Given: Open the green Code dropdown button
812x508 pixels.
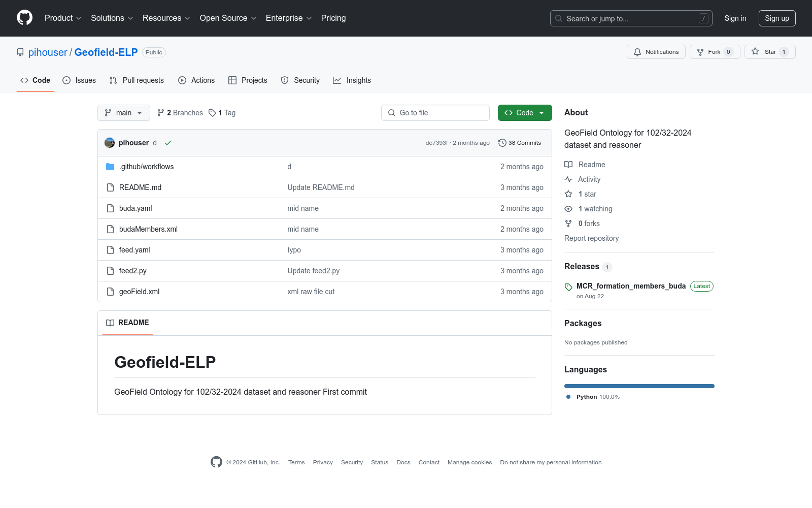Looking at the screenshot, I should coord(525,113).
